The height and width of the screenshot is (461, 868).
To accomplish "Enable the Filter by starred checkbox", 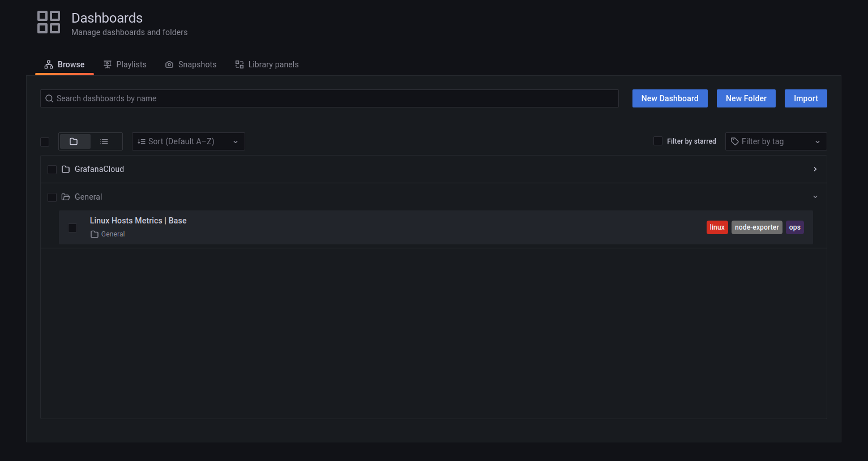I will pos(658,141).
